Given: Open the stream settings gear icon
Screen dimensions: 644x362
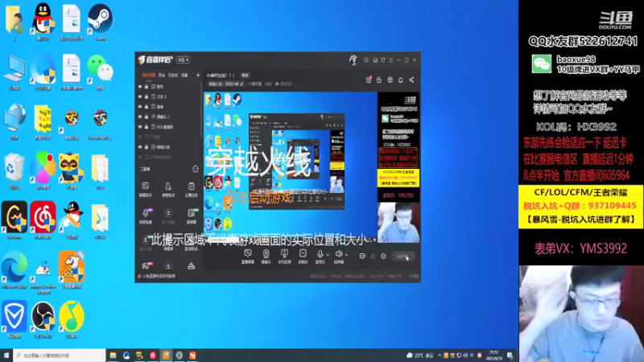Looking at the screenshot, I should [383, 256].
